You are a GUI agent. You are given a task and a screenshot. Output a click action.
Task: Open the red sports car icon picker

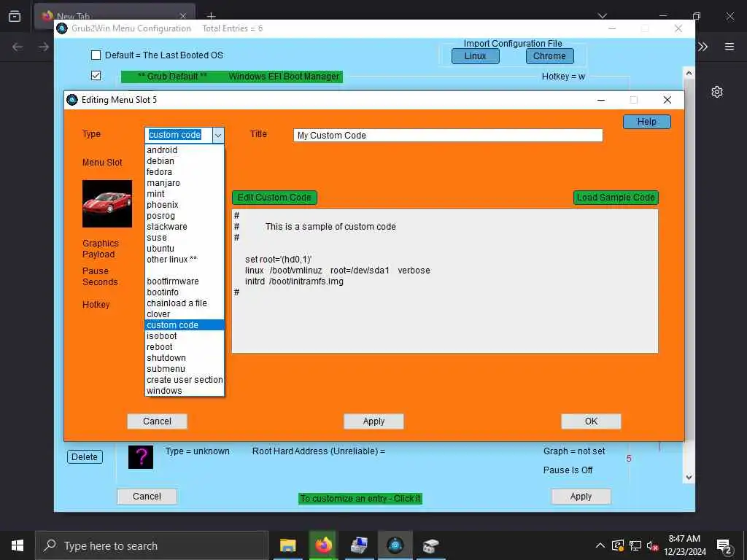pos(107,203)
